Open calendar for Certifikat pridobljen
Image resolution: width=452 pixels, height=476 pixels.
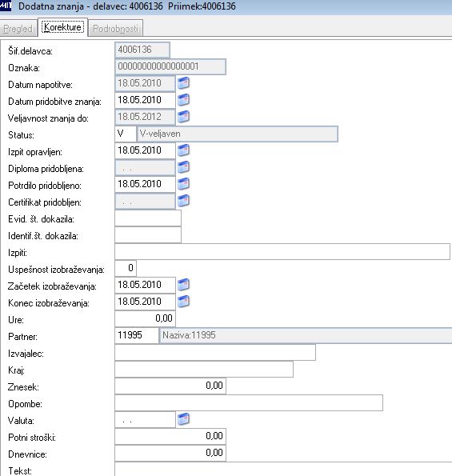[x=183, y=200]
